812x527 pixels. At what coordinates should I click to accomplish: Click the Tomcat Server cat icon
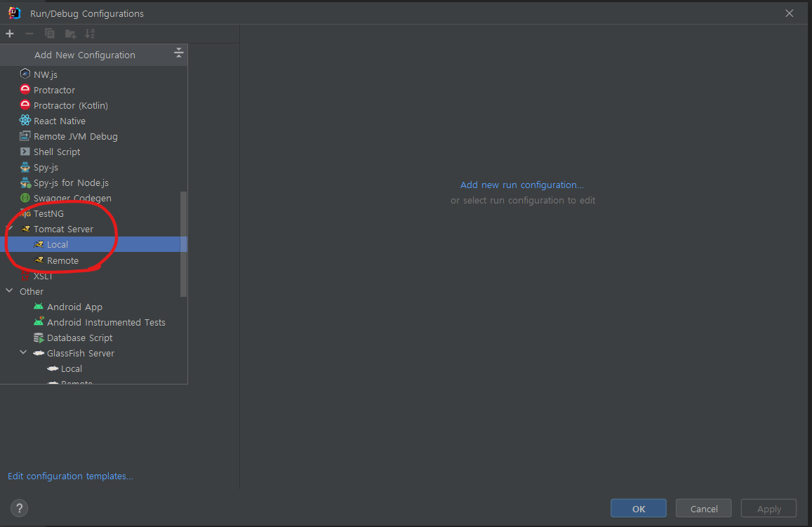(x=25, y=229)
